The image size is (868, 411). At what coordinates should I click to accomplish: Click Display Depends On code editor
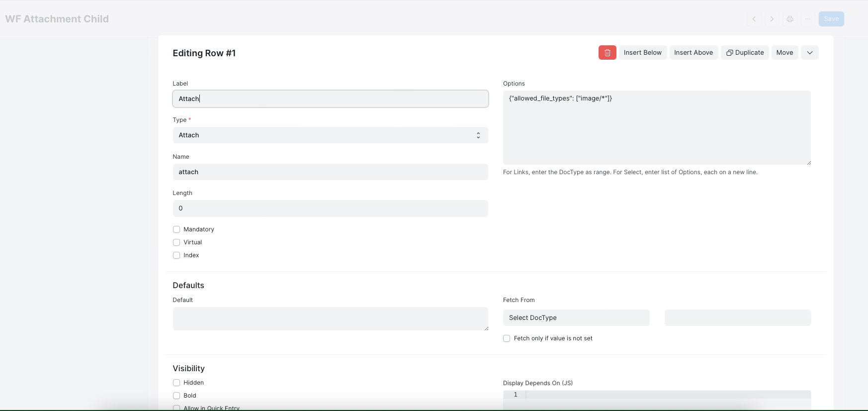coord(657,401)
